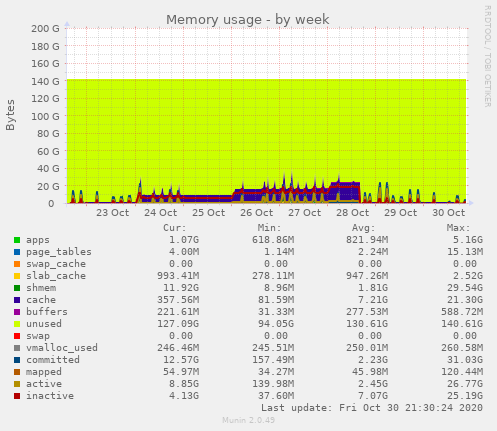
Task: Click the inactive legend label
Action: 50,396
